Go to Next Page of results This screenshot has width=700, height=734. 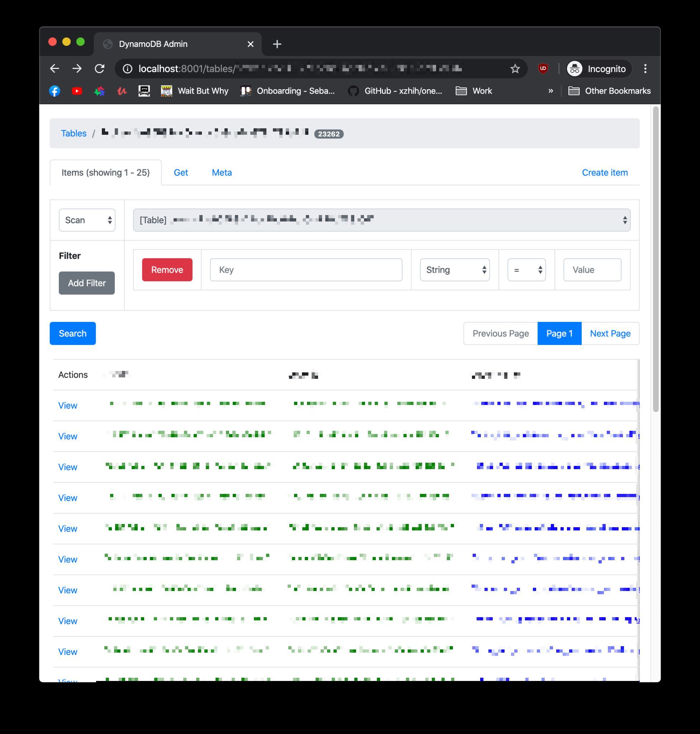(x=610, y=333)
